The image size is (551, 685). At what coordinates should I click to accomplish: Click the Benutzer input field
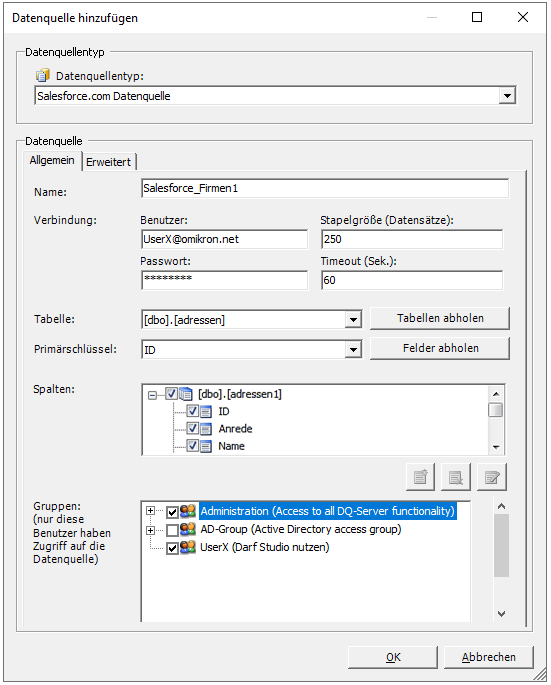coord(225,239)
